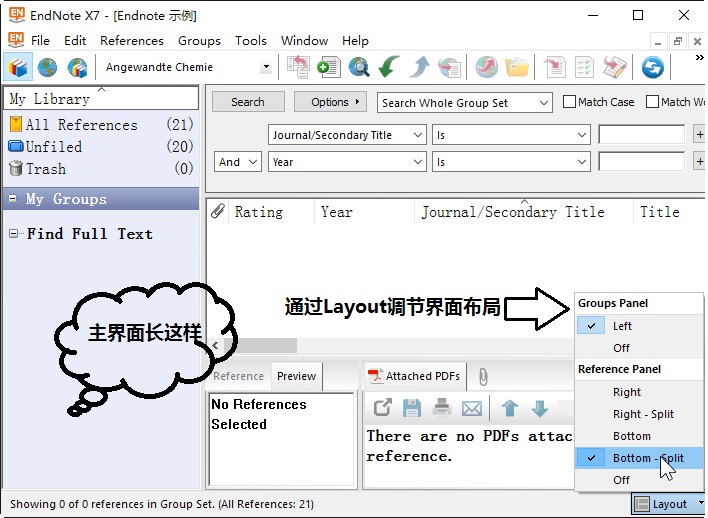Toggle Match Words checkbox

[652, 102]
